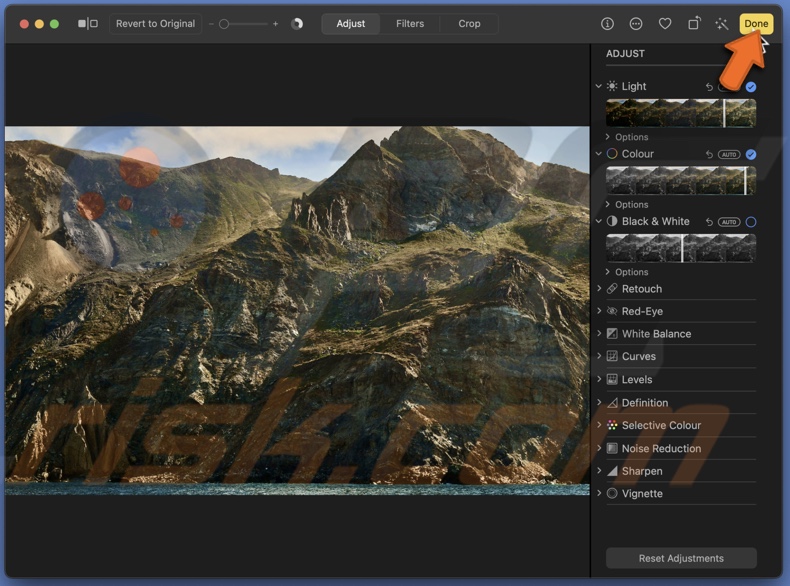Click the compare before/after view icon
The width and height of the screenshot is (790, 586).
tap(88, 23)
